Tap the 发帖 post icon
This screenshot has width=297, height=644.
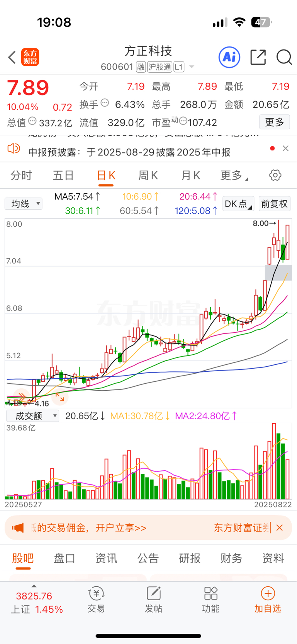click(x=153, y=600)
